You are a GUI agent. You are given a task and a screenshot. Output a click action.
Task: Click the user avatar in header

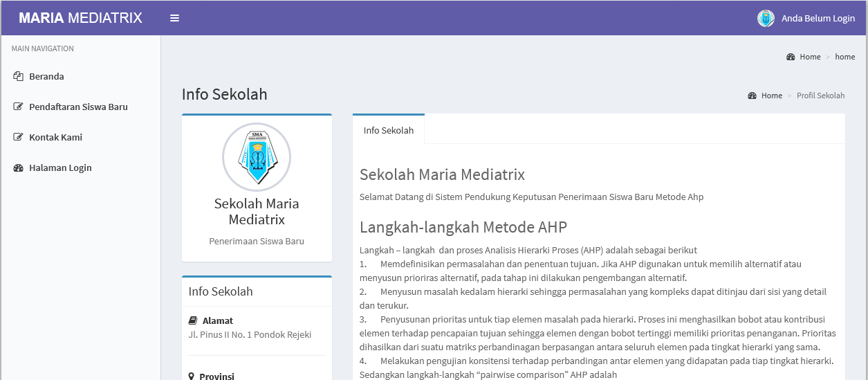pos(766,19)
